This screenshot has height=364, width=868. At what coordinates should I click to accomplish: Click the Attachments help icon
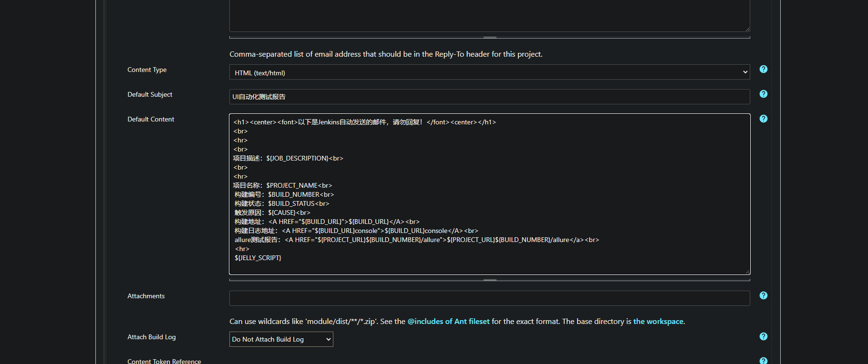(764, 295)
